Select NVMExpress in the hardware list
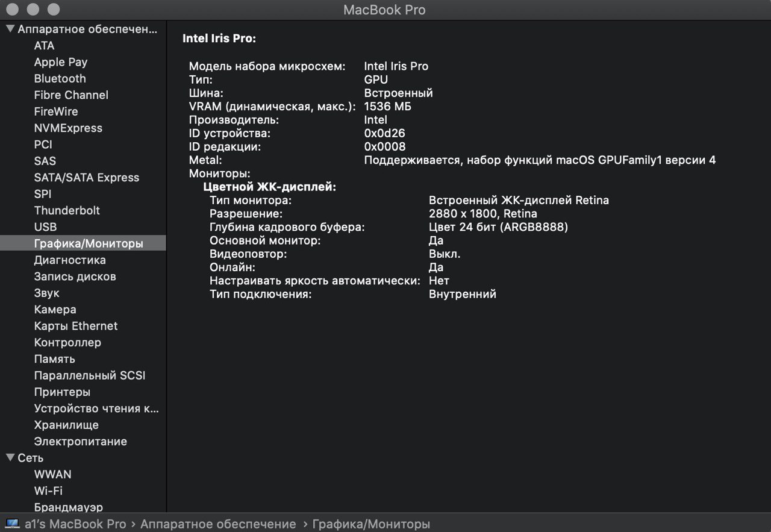 tap(68, 128)
